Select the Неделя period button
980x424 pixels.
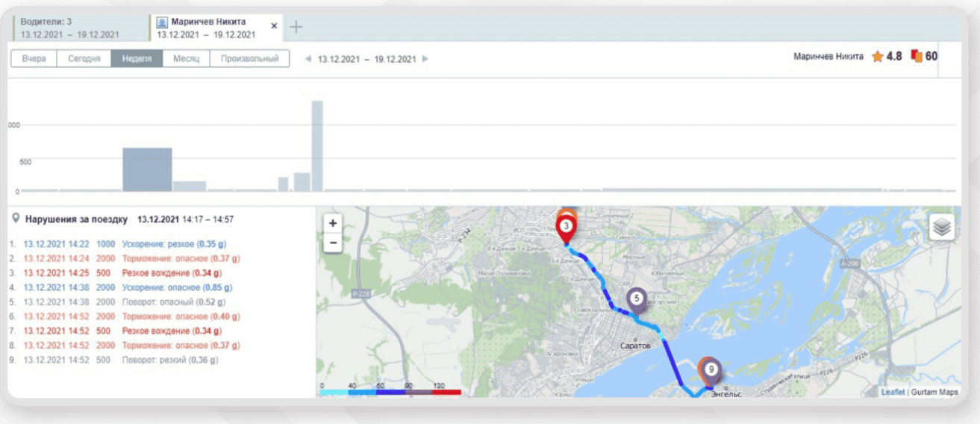tap(137, 59)
